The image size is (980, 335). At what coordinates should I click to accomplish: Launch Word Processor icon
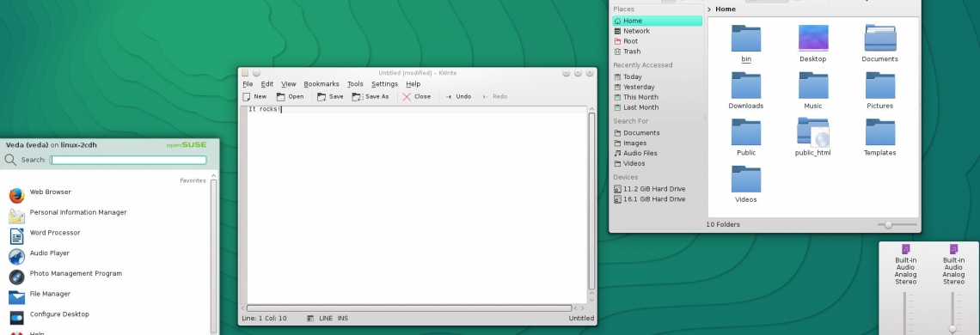17,236
